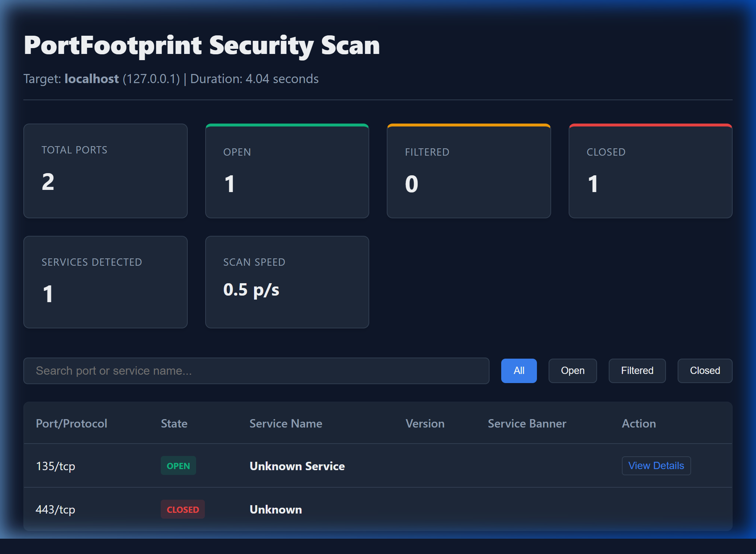Select the 443/tcp table row

pyautogui.click(x=378, y=509)
